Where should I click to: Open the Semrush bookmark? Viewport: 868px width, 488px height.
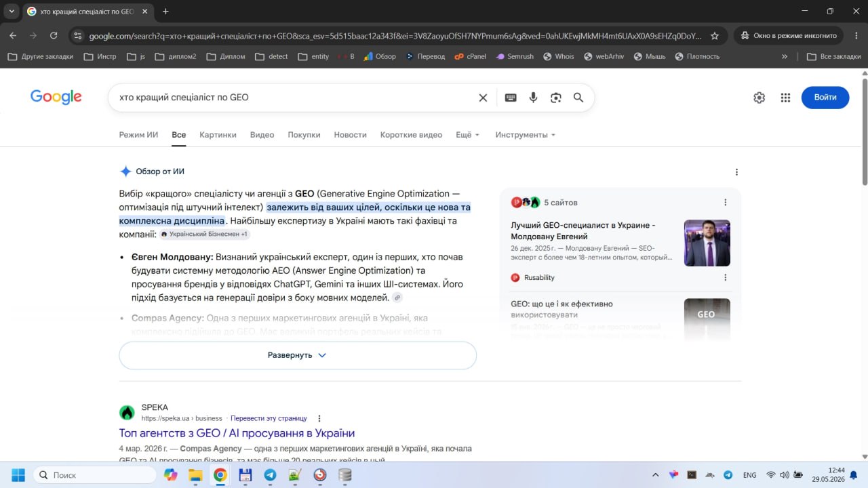(x=515, y=56)
